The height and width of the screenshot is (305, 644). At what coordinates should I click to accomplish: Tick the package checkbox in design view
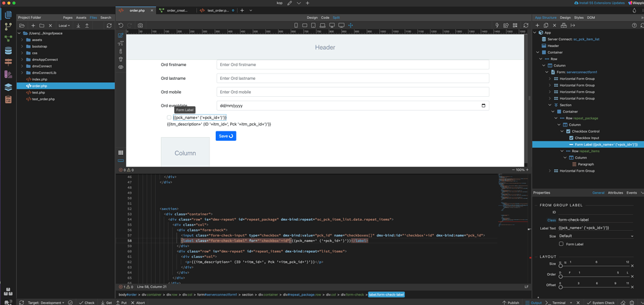coord(169,118)
